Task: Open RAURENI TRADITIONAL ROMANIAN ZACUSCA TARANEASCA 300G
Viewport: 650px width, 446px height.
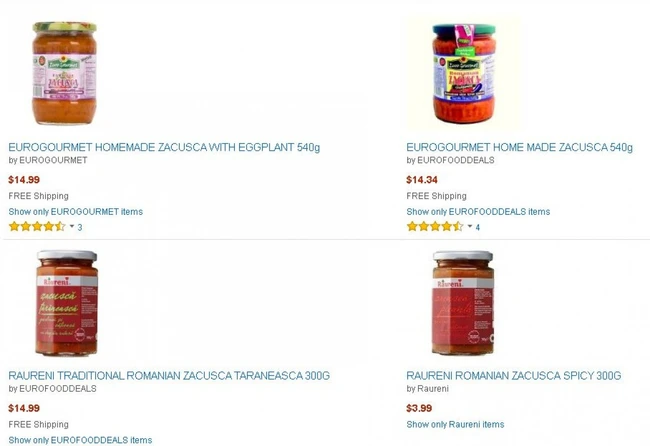Action: pyautogui.click(x=169, y=376)
